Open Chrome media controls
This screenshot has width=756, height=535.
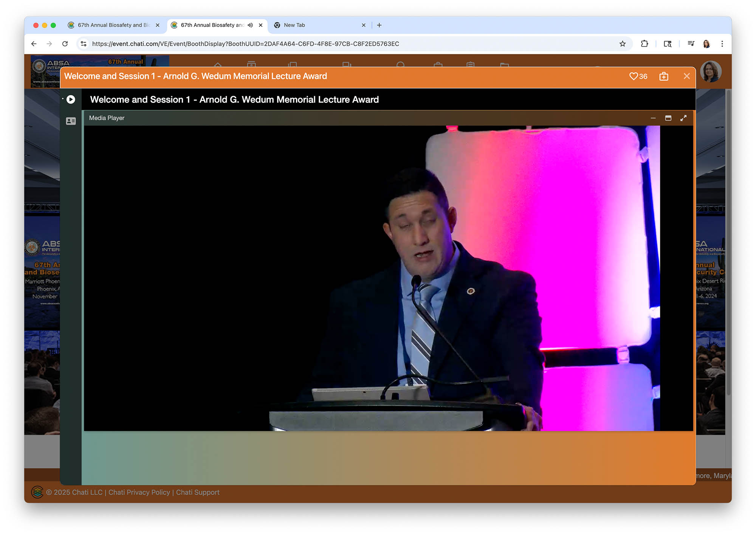click(x=691, y=44)
